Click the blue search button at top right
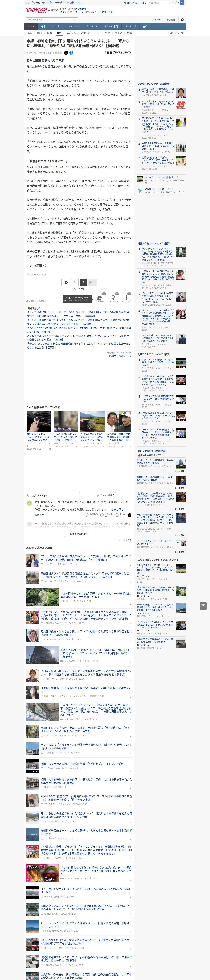The image size is (210, 980). point(182,3)
